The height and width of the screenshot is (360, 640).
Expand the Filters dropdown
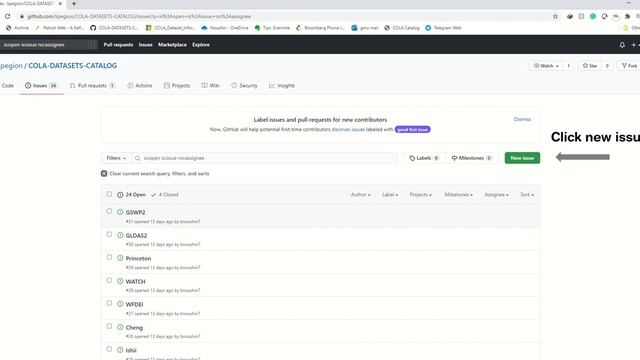click(x=116, y=158)
